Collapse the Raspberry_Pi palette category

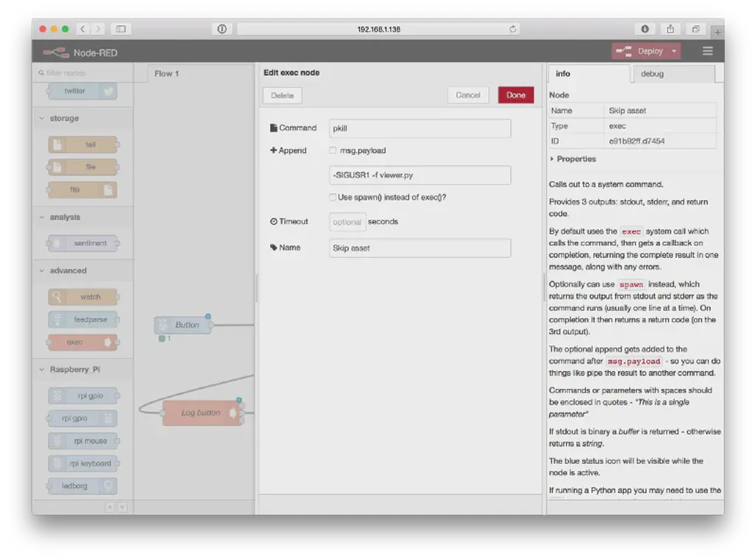pos(74,370)
